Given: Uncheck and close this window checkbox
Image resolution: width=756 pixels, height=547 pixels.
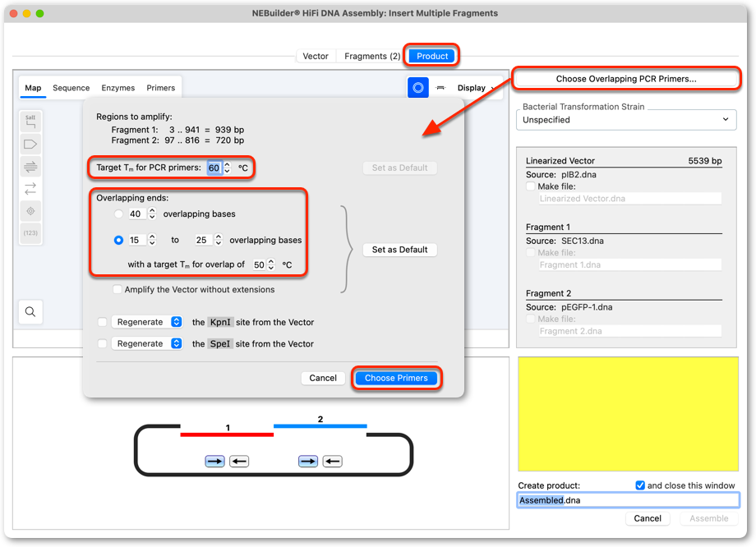Looking at the screenshot, I should coord(640,485).
